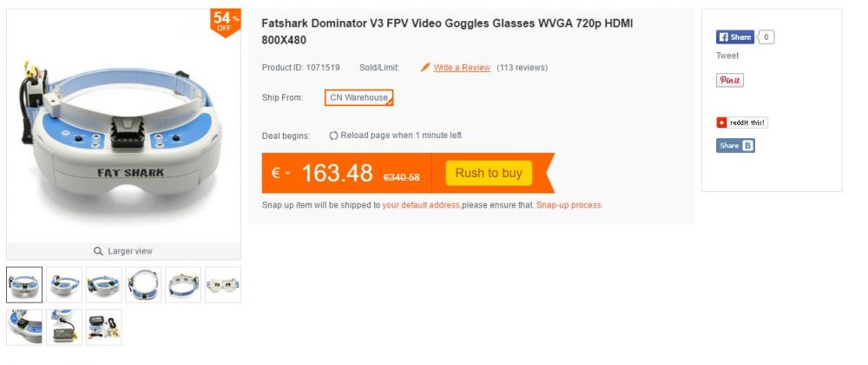Open the Write a Review link
Screen dimensions: 868x365
pyautogui.click(x=462, y=68)
